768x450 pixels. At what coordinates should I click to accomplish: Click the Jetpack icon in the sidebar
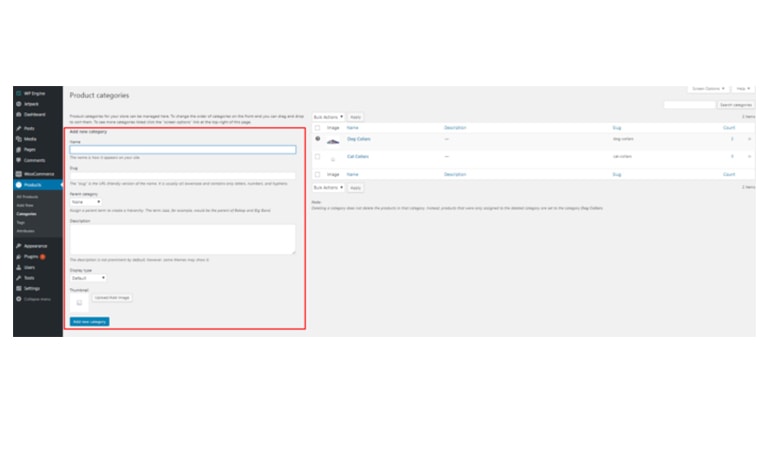pos(19,104)
